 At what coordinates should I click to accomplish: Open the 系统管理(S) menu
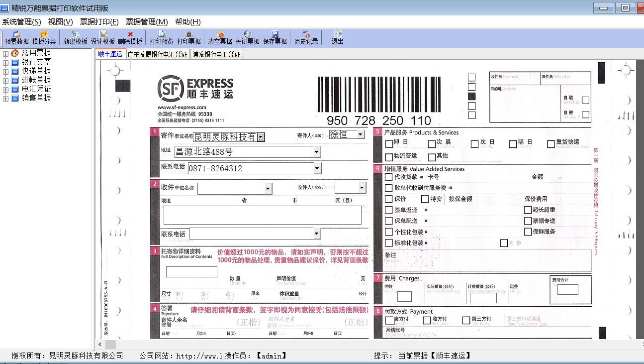pyautogui.click(x=21, y=22)
